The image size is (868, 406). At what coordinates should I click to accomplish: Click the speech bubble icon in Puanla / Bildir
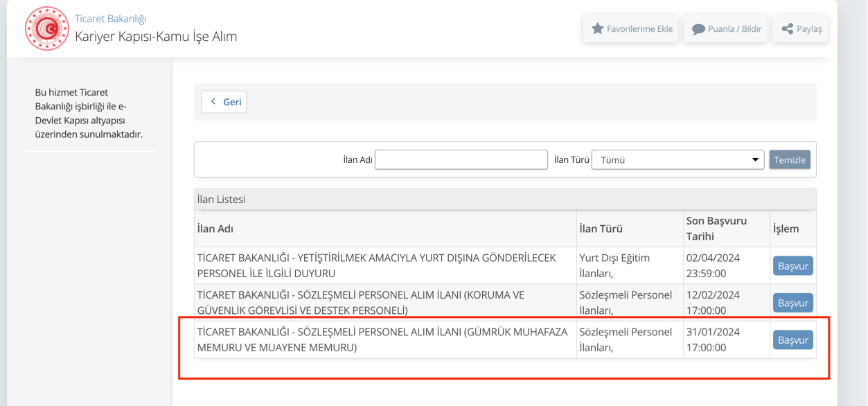tap(698, 29)
